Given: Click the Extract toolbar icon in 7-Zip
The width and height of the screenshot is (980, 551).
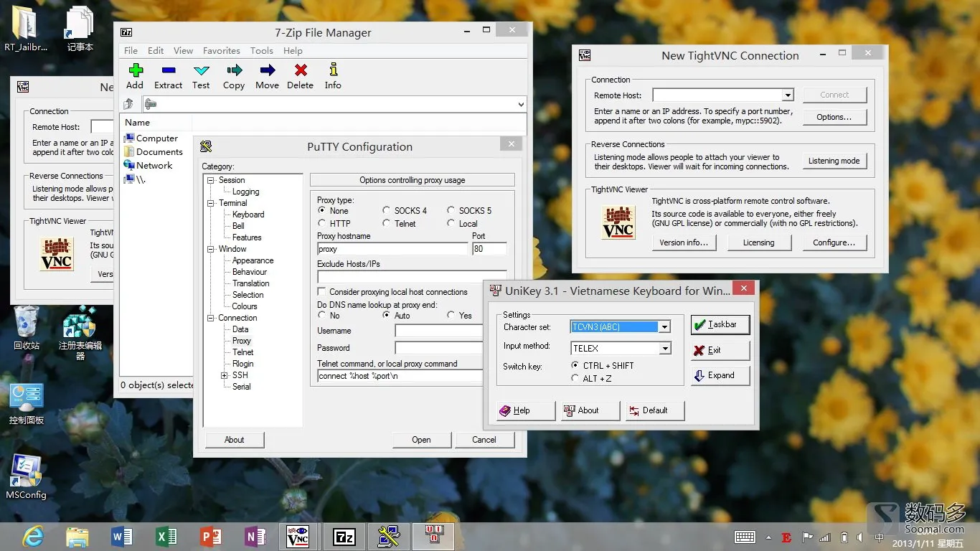Looking at the screenshot, I should [x=168, y=70].
